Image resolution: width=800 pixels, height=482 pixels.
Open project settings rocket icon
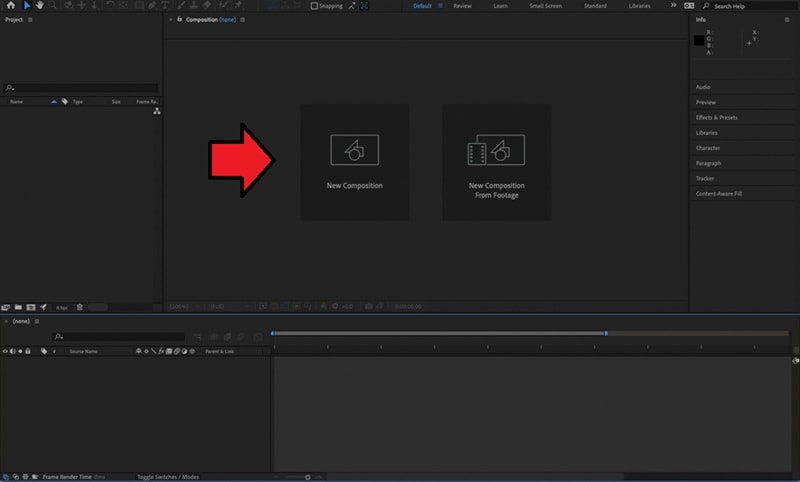coord(43,307)
